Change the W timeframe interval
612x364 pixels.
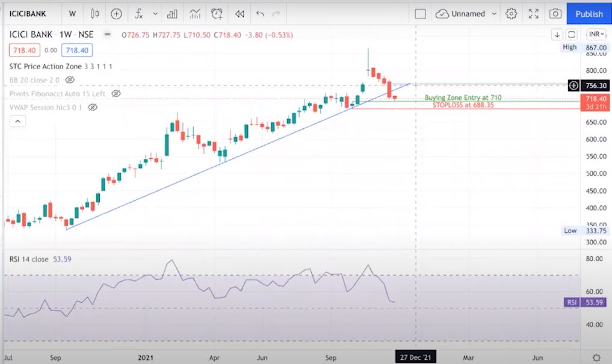coord(72,14)
